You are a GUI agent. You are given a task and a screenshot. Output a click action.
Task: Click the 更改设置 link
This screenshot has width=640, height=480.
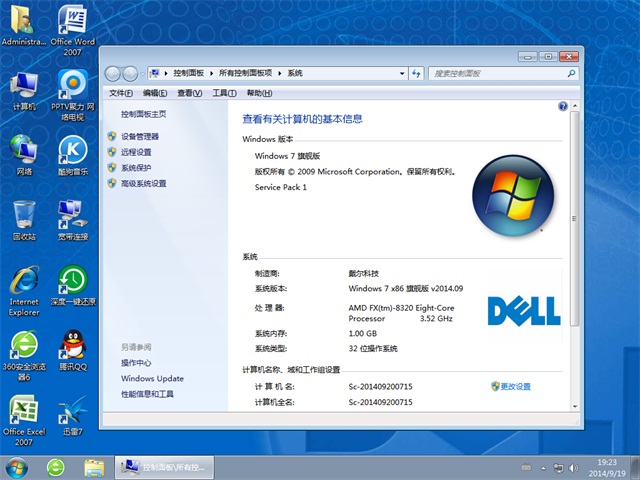(x=515, y=386)
